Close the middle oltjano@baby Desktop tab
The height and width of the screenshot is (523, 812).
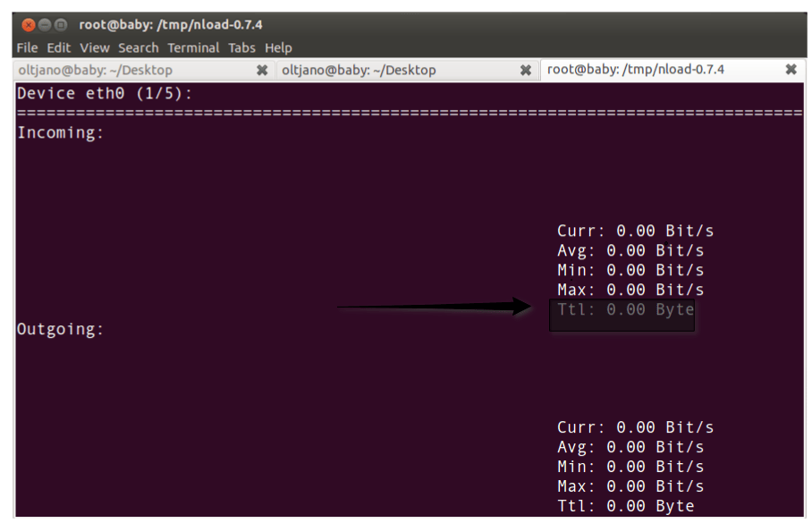(525, 70)
